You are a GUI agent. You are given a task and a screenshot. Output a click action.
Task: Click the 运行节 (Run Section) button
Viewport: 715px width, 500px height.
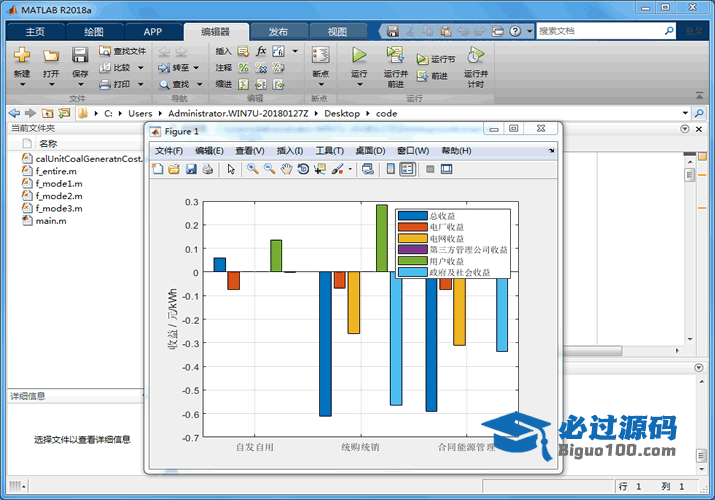click(436, 59)
